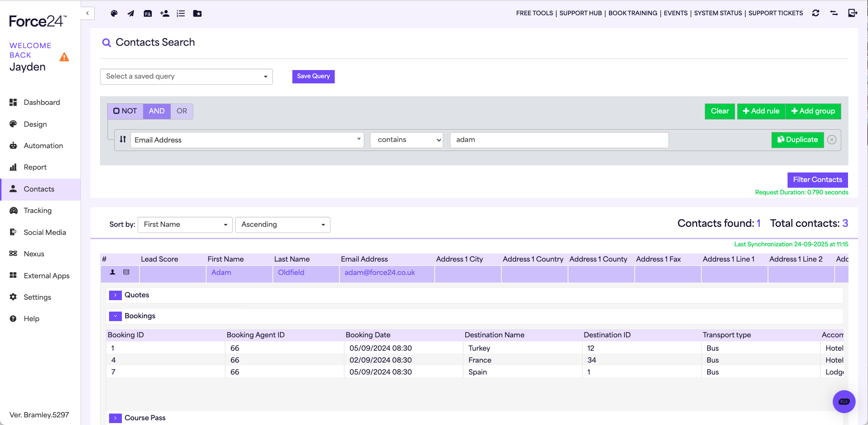Select the AND condition toggle

157,111
